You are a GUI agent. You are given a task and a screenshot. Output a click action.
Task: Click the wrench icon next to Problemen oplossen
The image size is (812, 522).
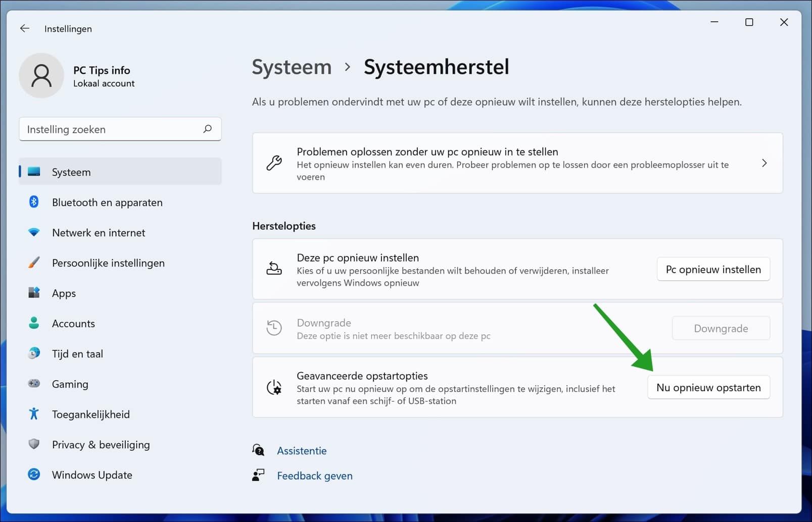(x=273, y=163)
